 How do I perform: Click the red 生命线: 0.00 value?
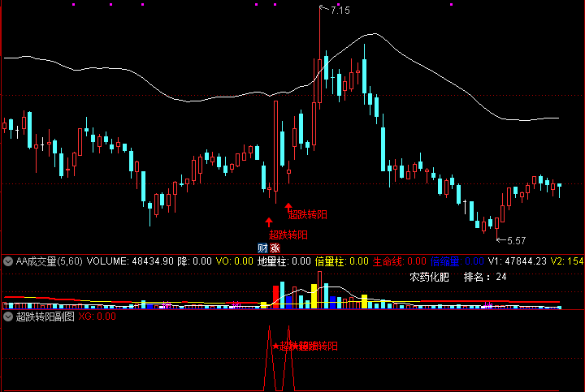click(x=400, y=261)
